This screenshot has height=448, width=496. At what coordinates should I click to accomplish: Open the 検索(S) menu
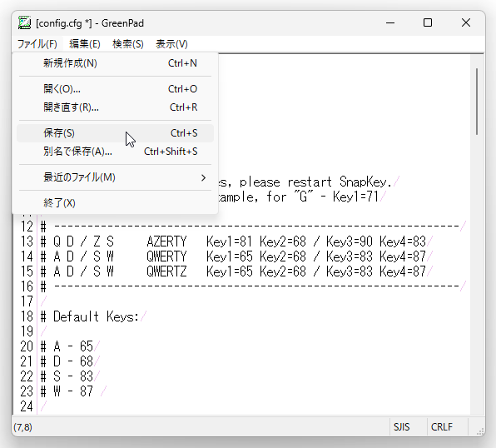(x=128, y=44)
